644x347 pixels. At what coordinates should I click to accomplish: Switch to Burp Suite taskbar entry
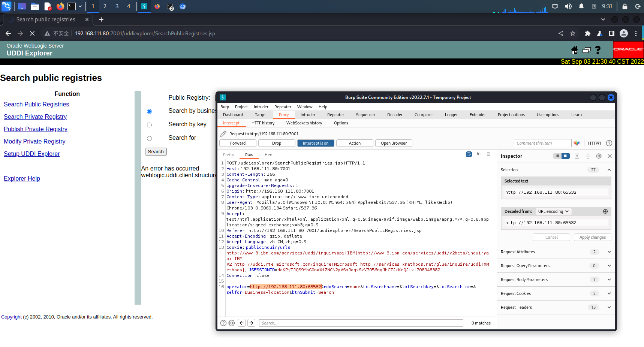144,6
